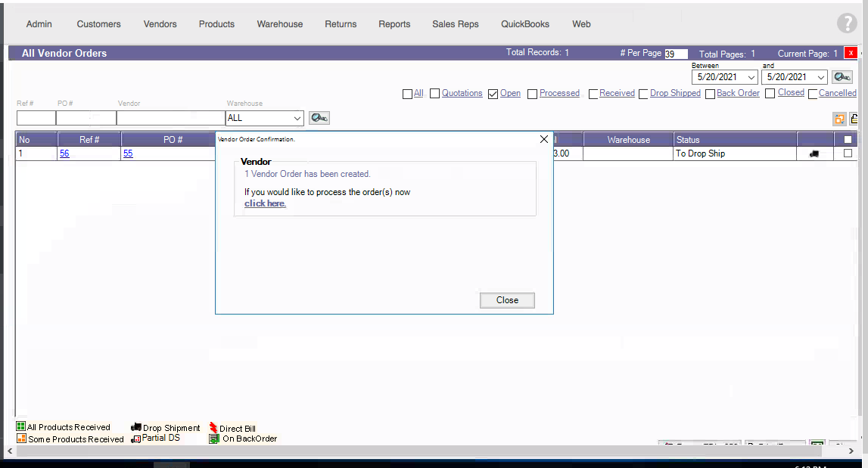Toggle the Open status checkbox

click(x=493, y=94)
